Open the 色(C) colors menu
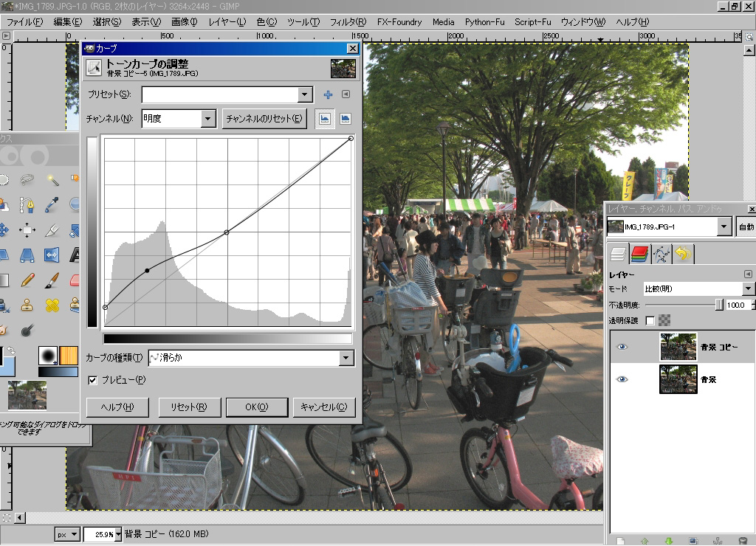This screenshot has width=756, height=546. (267, 22)
